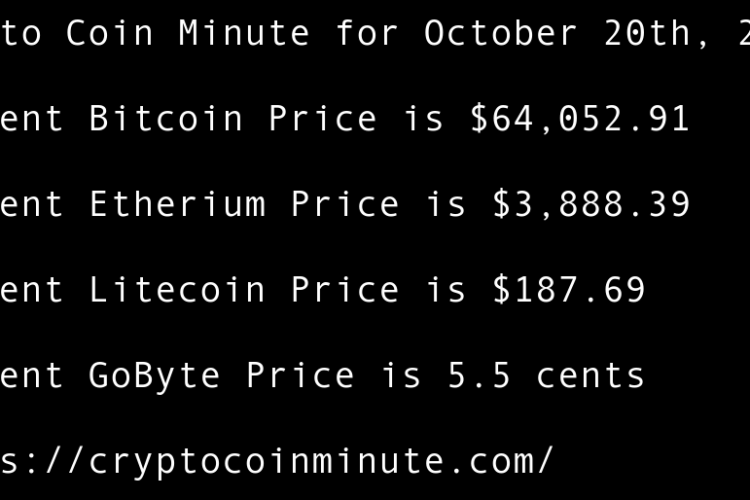Click Price in the Litecoin line

[x=345, y=291]
